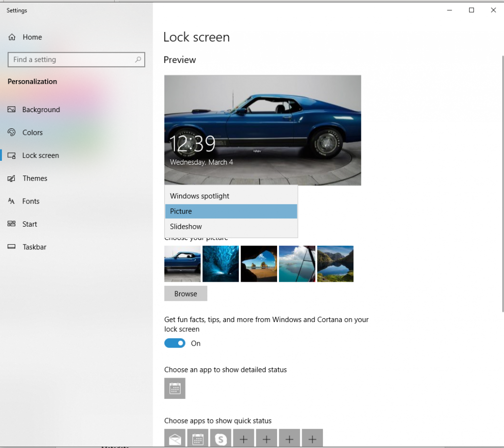Select the Skype quick status icon
The width and height of the screenshot is (504, 448).
[x=220, y=438]
